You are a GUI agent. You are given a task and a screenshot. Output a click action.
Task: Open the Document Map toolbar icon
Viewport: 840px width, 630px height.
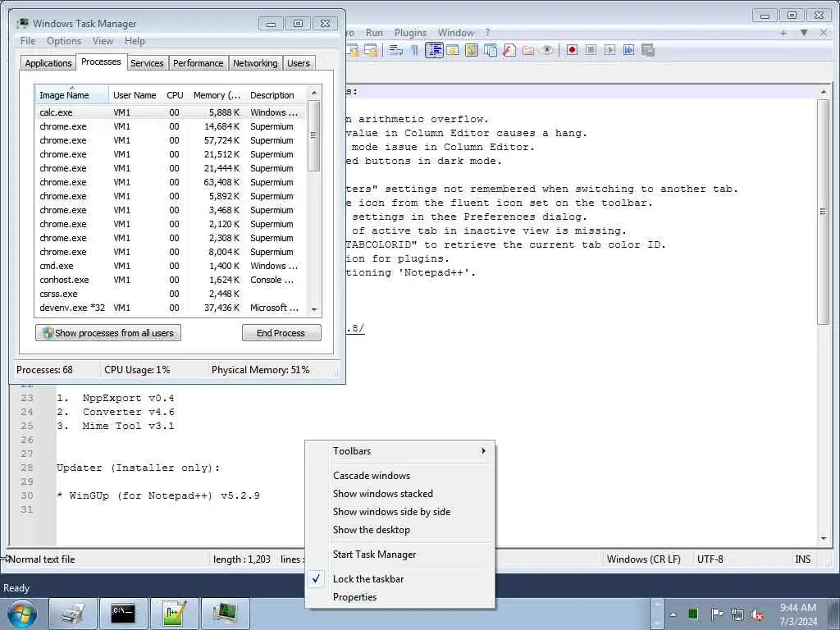472,50
